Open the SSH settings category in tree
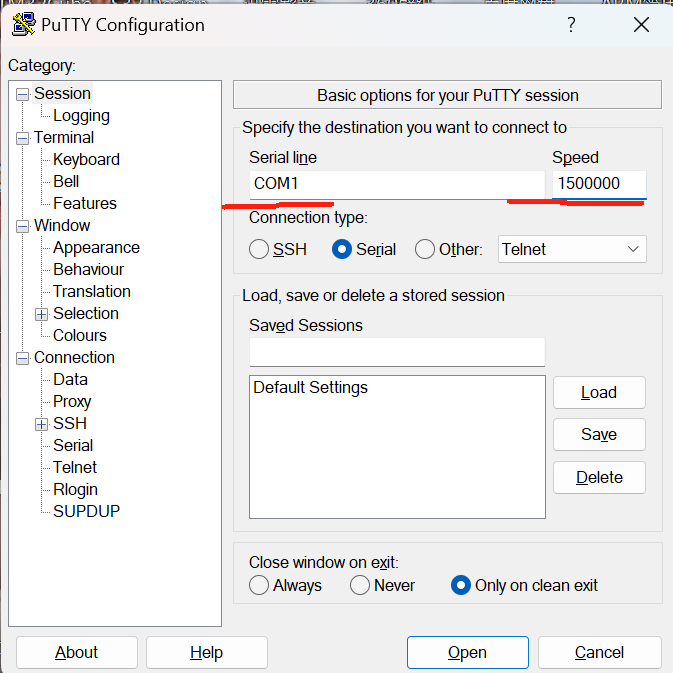673x673 pixels. coord(70,424)
